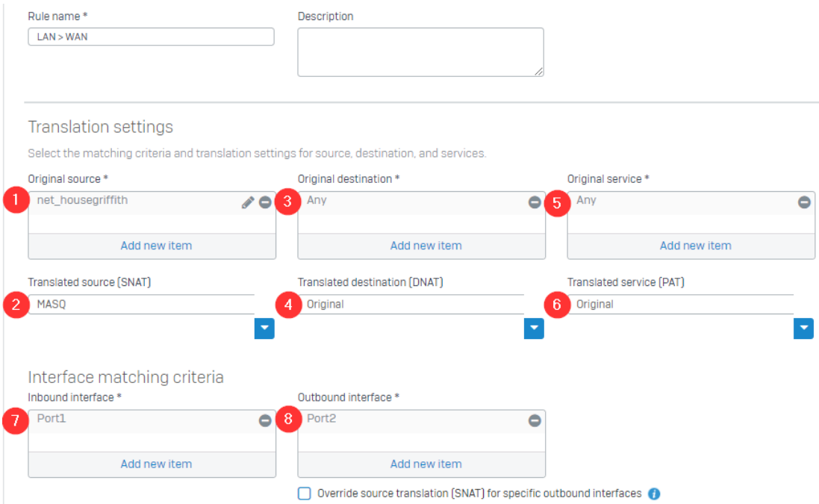Remove Port2 from Outbound interface
This screenshot has height=504, width=819.
(535, 420)
